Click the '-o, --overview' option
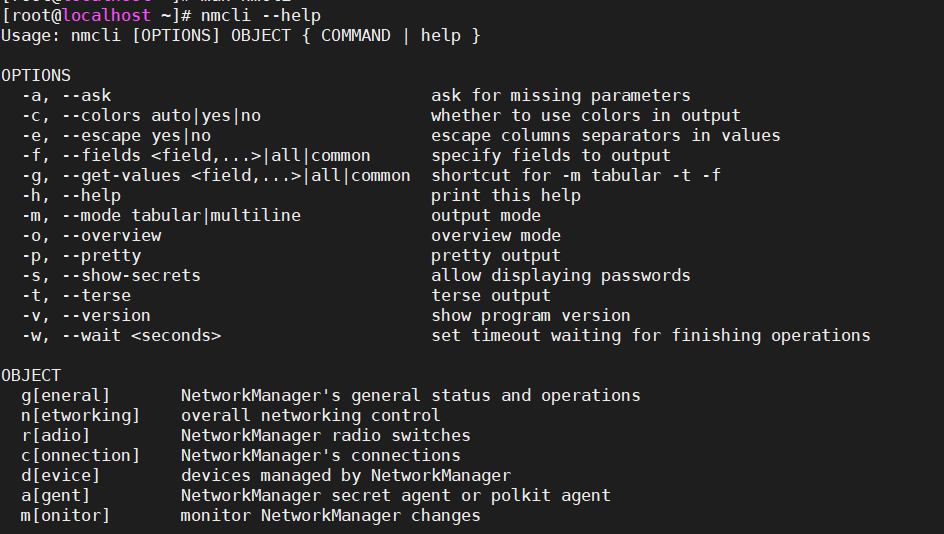 [x=91, y=236]
